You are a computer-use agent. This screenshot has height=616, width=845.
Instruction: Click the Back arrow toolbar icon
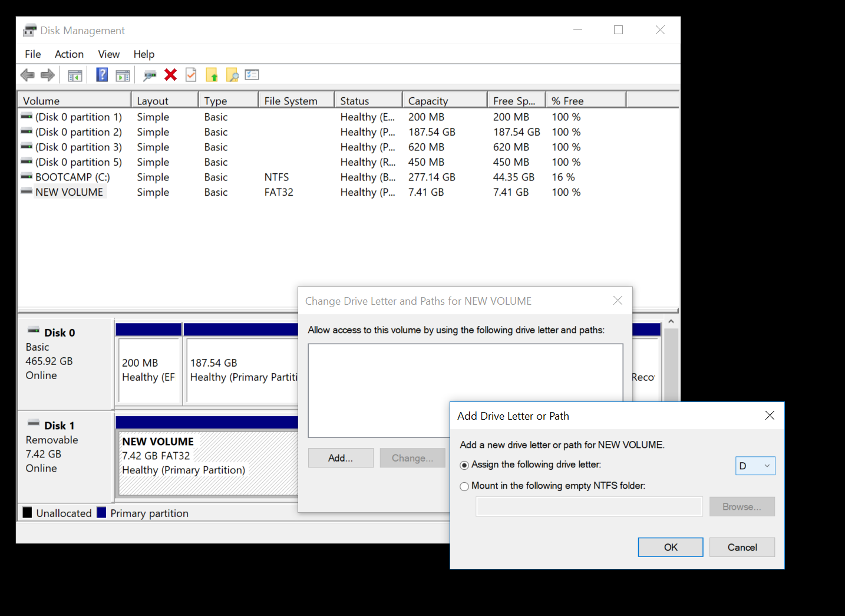click(27, 75)
